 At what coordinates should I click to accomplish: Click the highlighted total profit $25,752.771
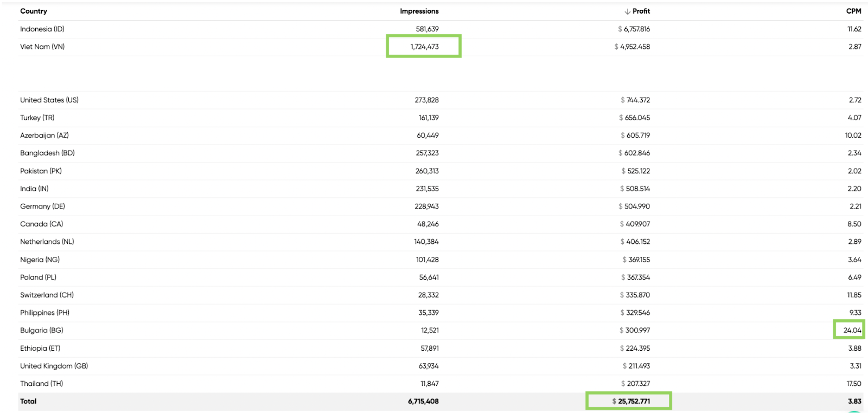[x=628, y=401]
